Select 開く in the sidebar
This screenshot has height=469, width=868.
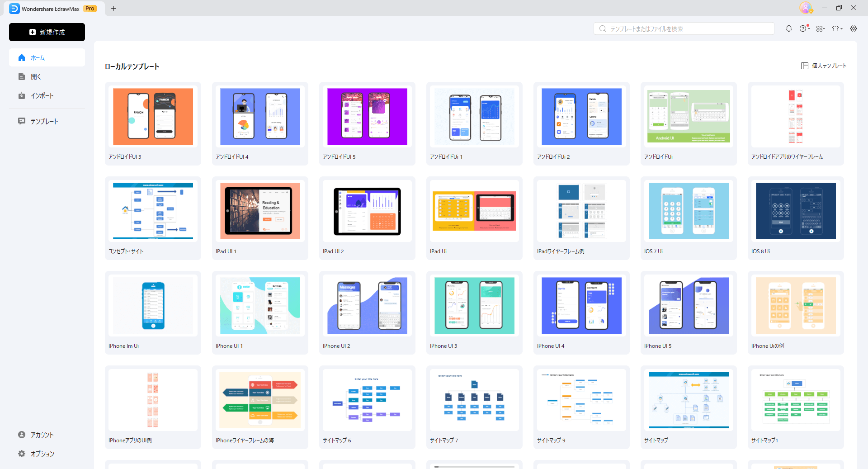(x=47, y=77)
